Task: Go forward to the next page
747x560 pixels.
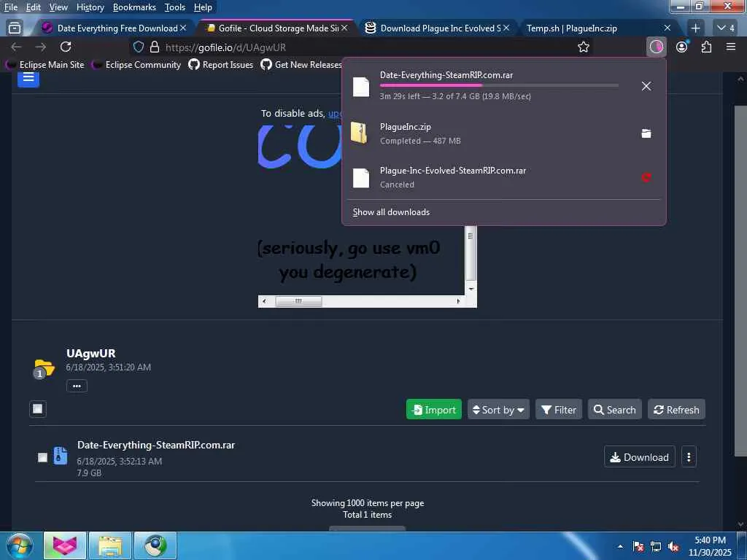Action: (41, 47)
